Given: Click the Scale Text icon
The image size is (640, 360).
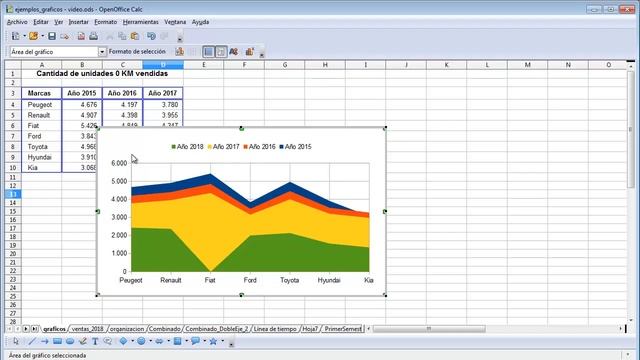Looking at the screenshot, I should [233, 51].
